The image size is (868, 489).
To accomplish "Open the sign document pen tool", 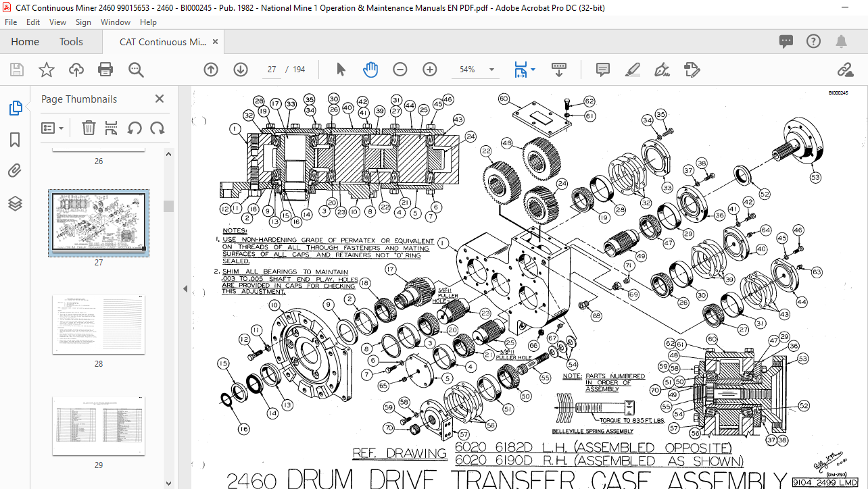I will 662,70.
